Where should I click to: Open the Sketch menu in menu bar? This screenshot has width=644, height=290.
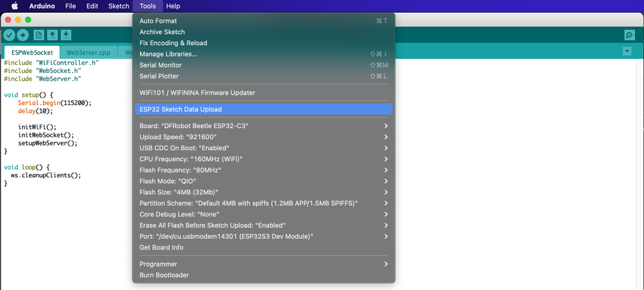coord(118,6)
